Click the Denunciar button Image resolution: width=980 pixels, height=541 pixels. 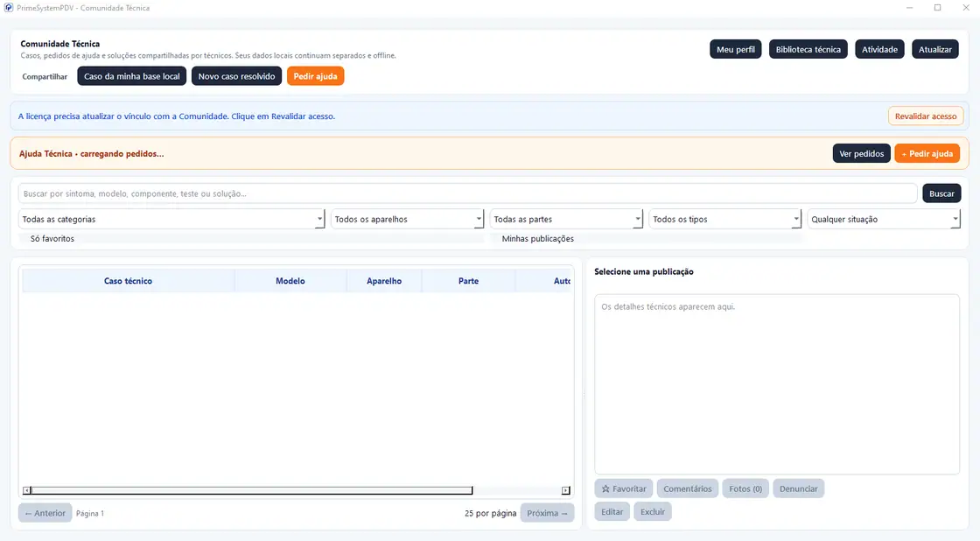(x=799, y=488)
